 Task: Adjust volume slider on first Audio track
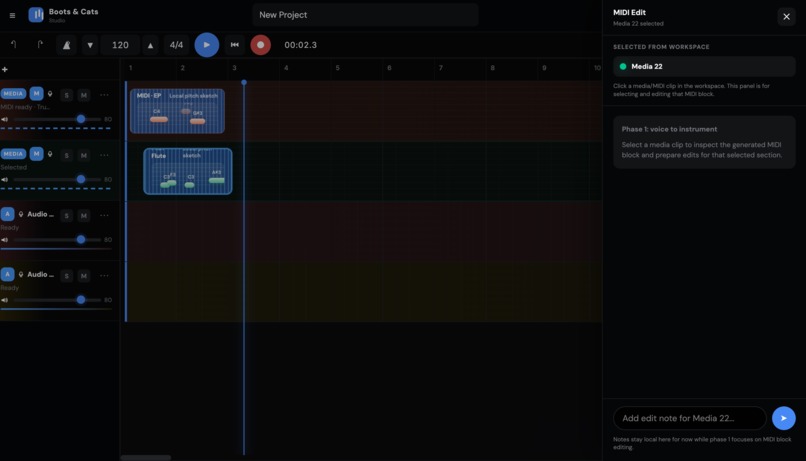(58, 239)
